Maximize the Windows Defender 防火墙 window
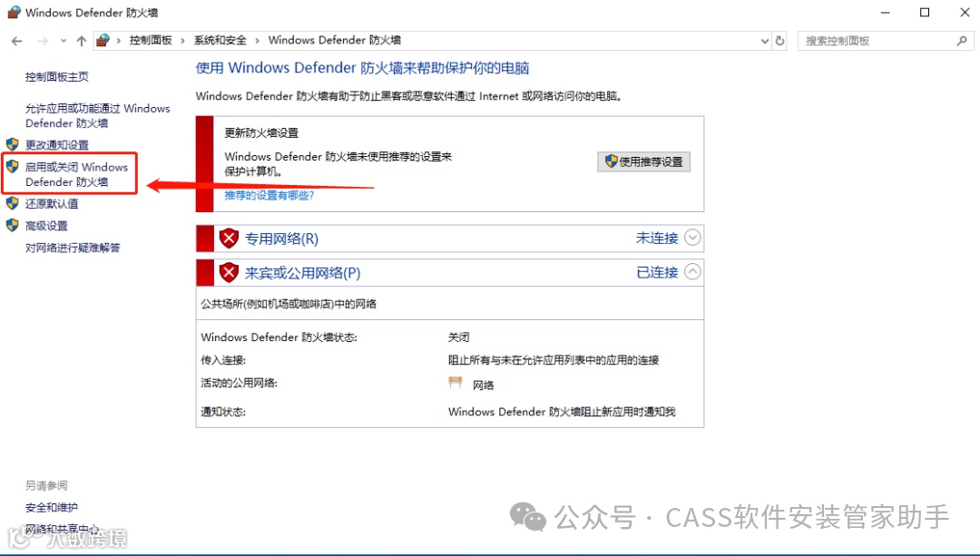The width and height of the screenshot is (980, 556). tap(925, 13)
